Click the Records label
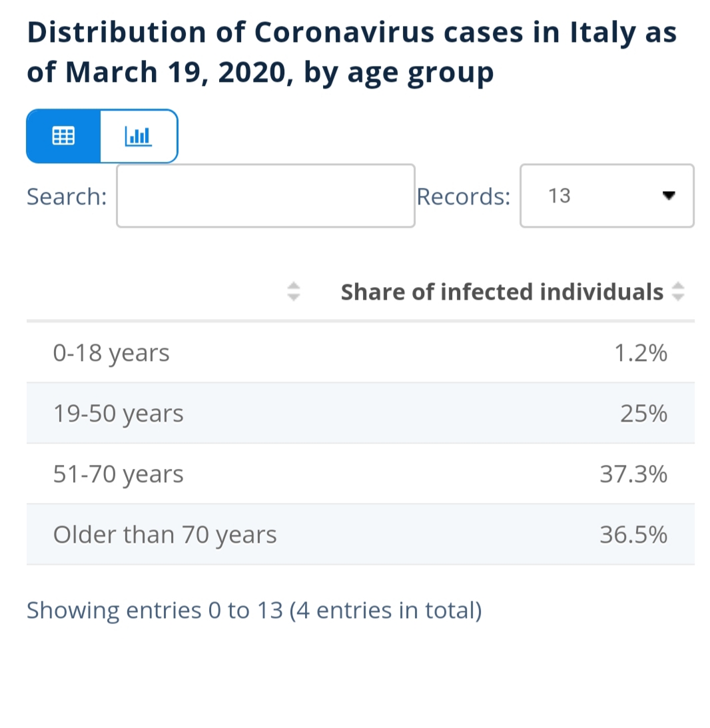This screenshot has height=728, width=710. pyautogui.click(x=464, y=196)
